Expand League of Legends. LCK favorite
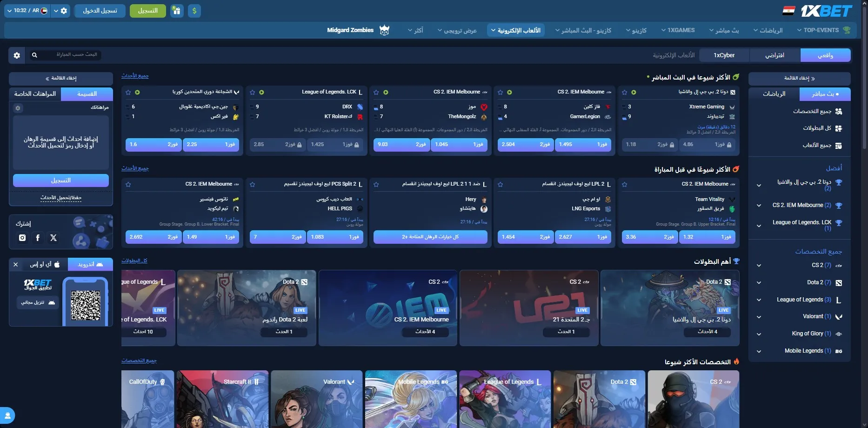The image size is (868, 428). [759, 226]
